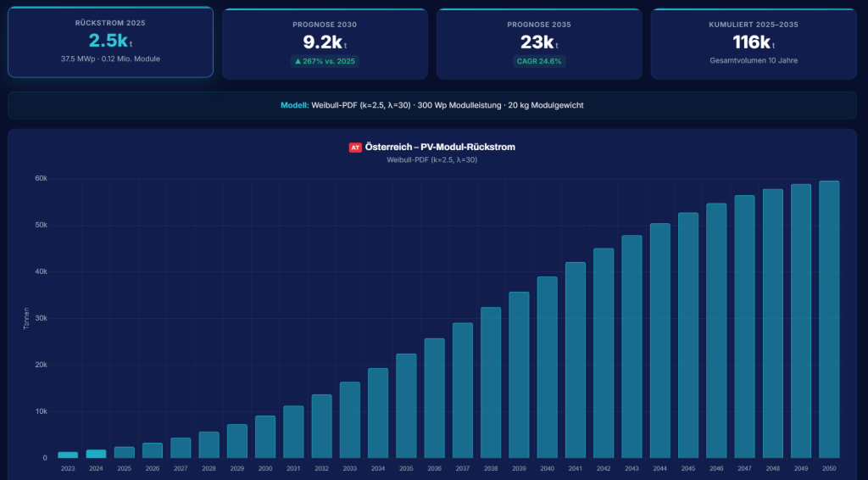Click the 2050 bar in chart
868x480 pixels.
tap(829, 319)
